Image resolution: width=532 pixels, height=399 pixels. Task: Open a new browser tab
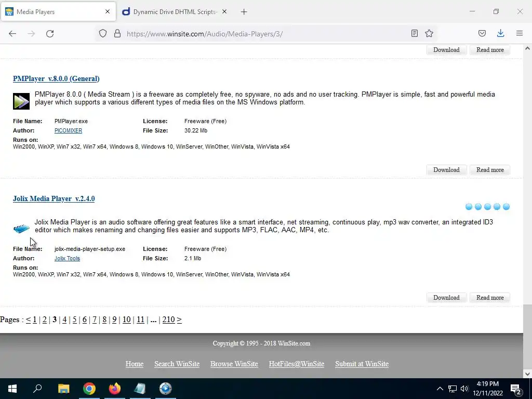[244, 12]
